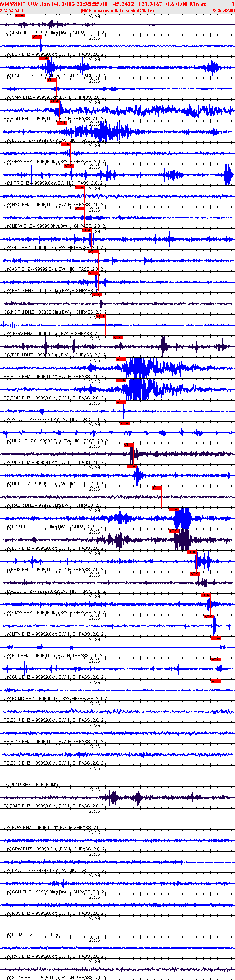Click the red pick marker on CC TCBU trace

[x=118, y=338]
